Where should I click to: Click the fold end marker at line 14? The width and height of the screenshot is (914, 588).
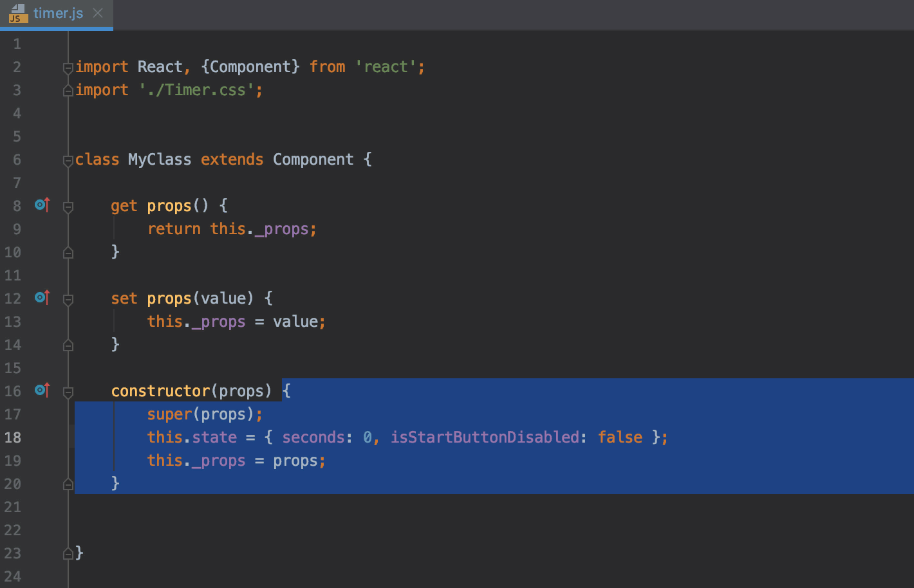(x=68, y=344)
